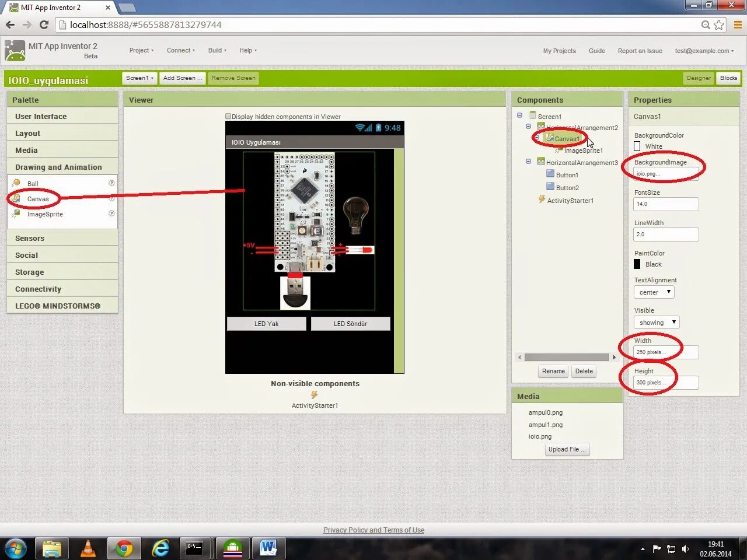Go back with browser back arrow
Viewport: 747px width, 560px height.
[10, 24]
